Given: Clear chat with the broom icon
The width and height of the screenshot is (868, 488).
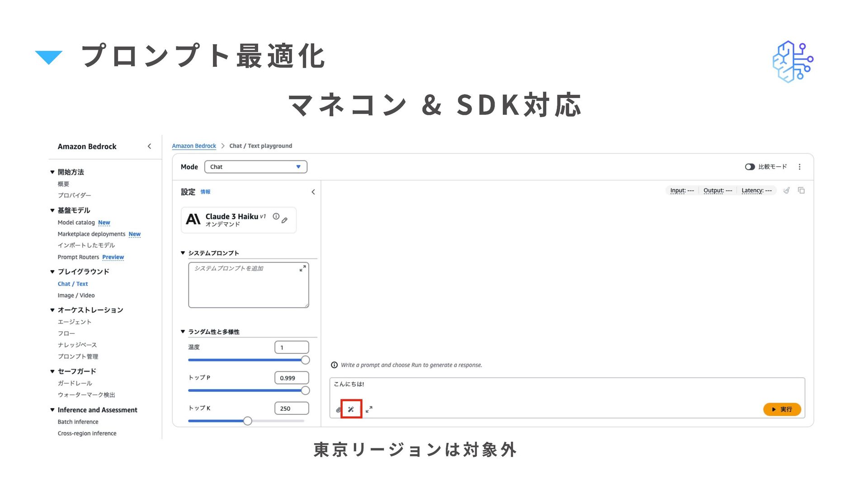Looking at the screenshot, I should click(x=787, y=191).
